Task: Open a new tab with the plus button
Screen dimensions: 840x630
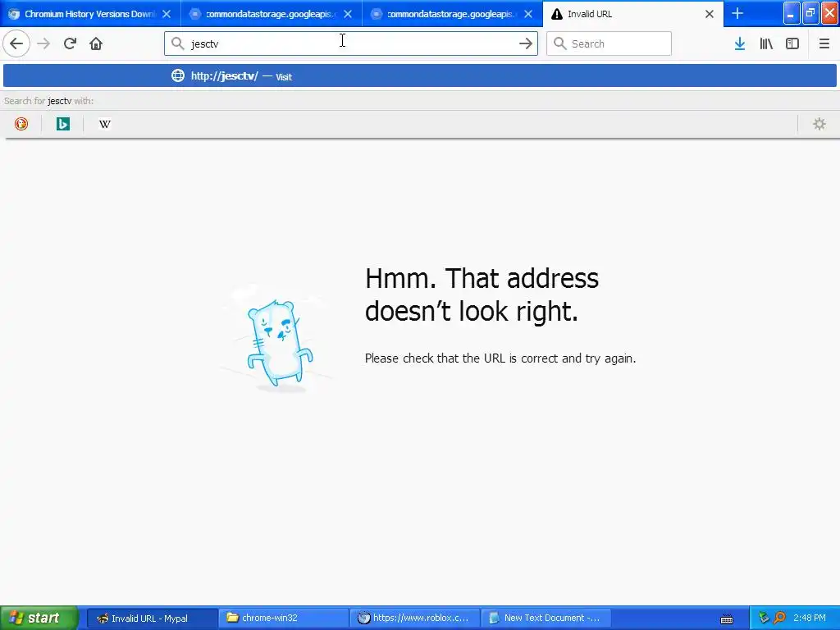Action: pos(737,13)
